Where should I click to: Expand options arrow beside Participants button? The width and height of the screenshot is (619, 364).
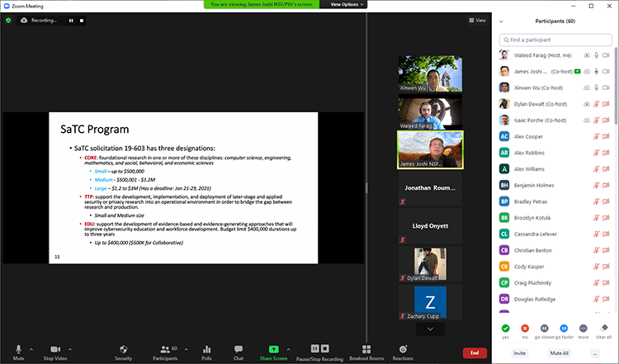[x=186, y=349]
